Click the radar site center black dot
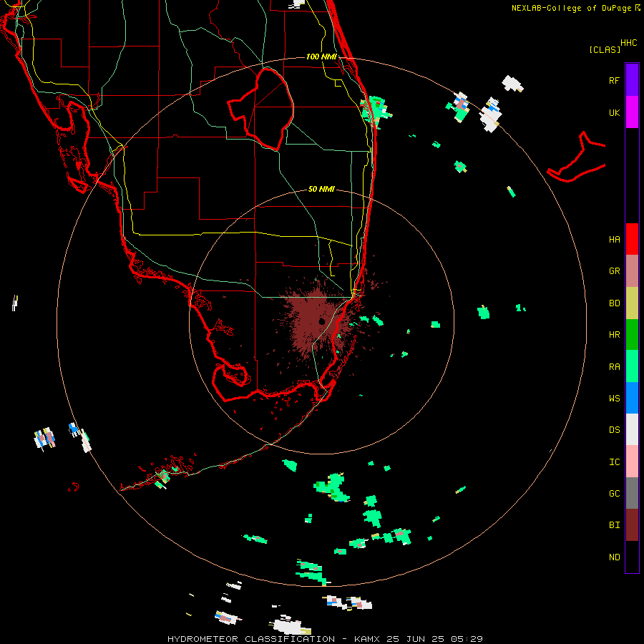Screen dimensions: 644x644 point(322,321)
